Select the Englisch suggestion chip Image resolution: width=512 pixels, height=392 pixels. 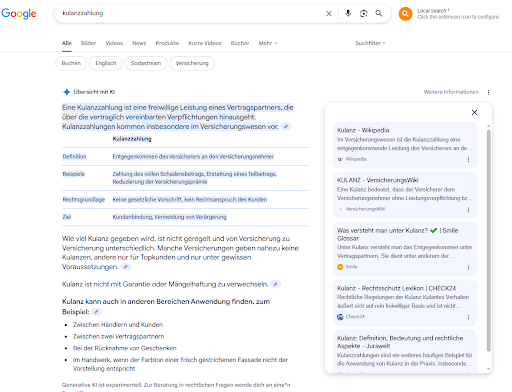[106, 63]
